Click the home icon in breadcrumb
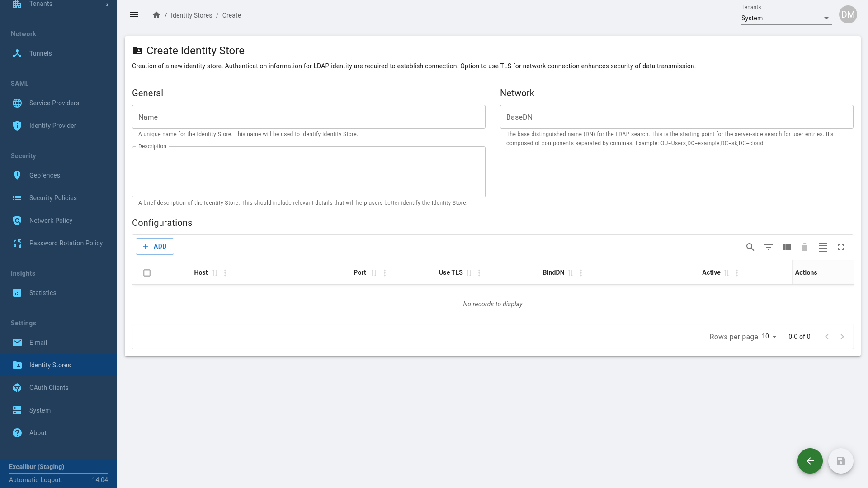Image resolution: width=868 pixels, height=488 pixels. point(156,15)
